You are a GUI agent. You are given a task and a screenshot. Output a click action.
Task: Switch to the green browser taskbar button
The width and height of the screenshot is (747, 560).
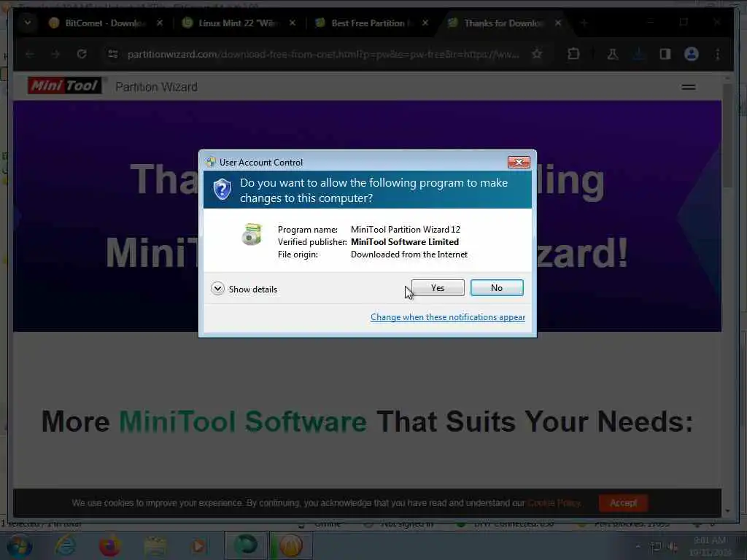click(245, 545)
